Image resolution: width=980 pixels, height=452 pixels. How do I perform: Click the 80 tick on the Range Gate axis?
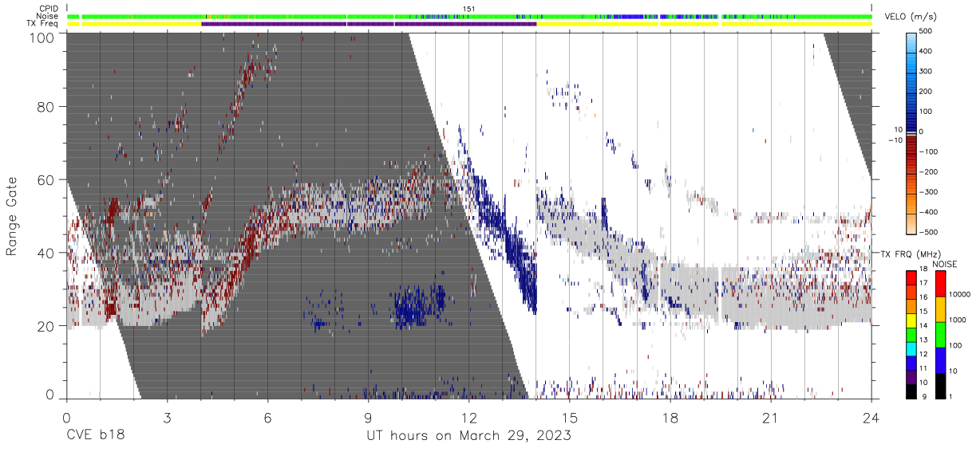46,106
